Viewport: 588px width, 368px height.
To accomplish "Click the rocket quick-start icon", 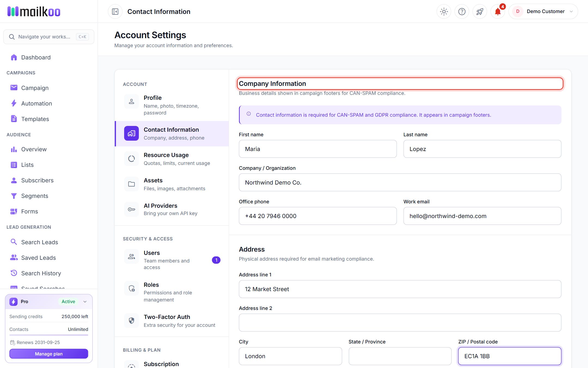I will coord(480,11).
